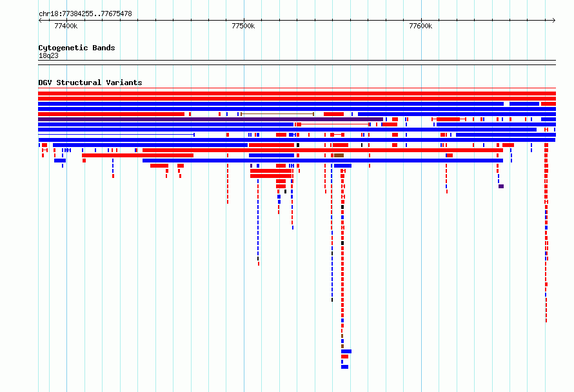This screenshot has height=392, width=574.
Task: Click the 18q23 band label
Action: (48, 55)
